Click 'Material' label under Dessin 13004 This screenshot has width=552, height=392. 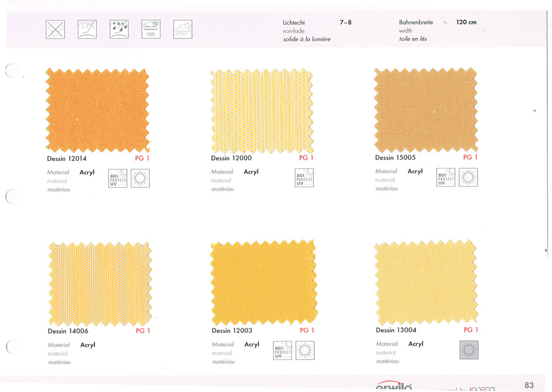pos(387,344)
